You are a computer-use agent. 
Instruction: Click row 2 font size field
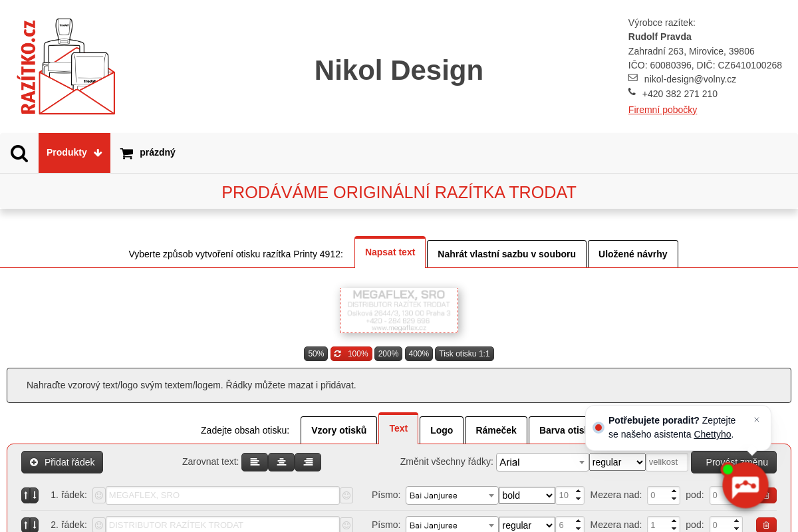click(570, 525)
